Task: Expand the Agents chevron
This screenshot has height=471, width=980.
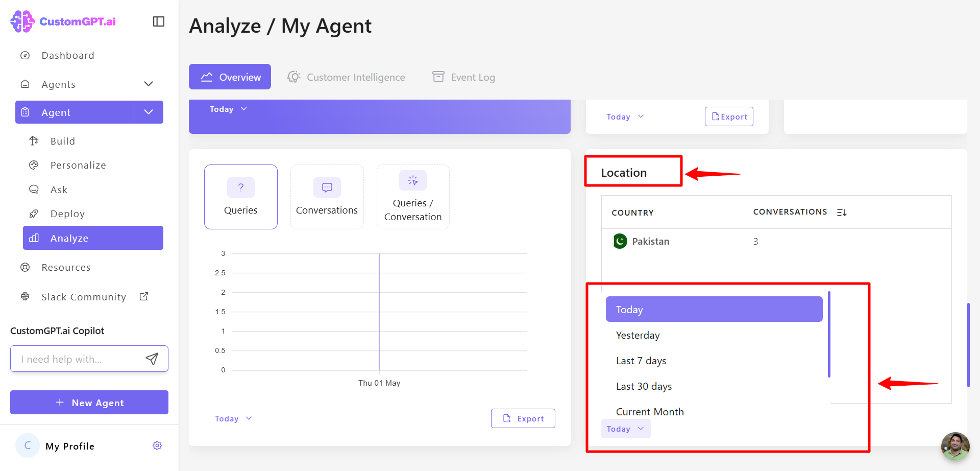Action: [149, 84]
